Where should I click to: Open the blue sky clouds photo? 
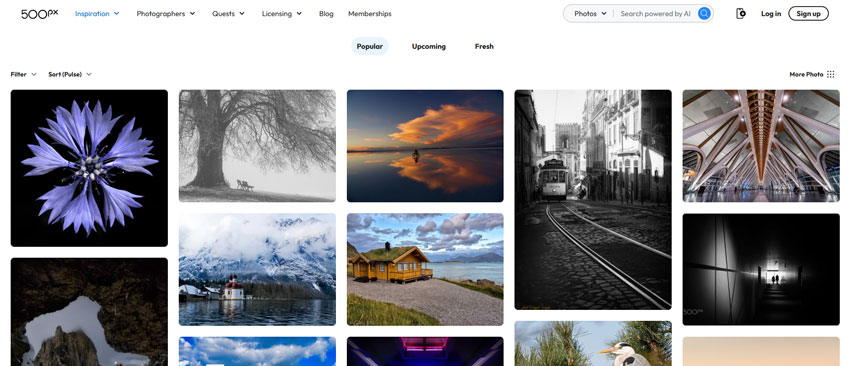click(257, 351)
